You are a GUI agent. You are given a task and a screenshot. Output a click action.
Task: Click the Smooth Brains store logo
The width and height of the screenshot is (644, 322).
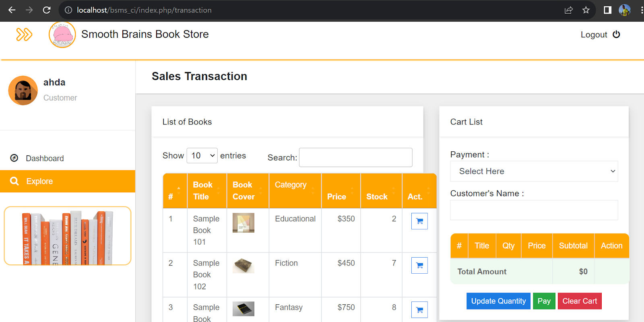coord(62,35)
